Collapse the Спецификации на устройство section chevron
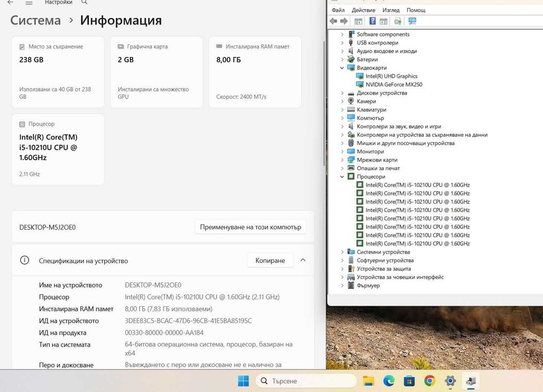This screenshot has width=543, height=392. coord(303,260)
